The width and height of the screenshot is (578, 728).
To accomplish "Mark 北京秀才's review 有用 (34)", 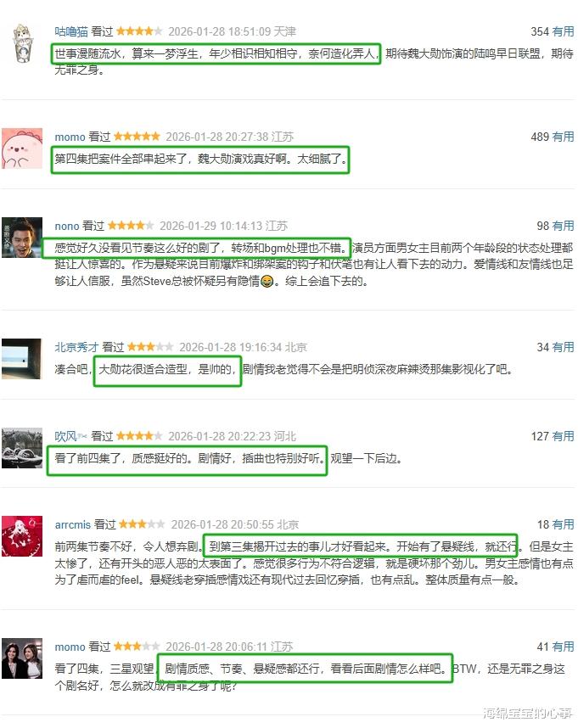I will (563, 347).
